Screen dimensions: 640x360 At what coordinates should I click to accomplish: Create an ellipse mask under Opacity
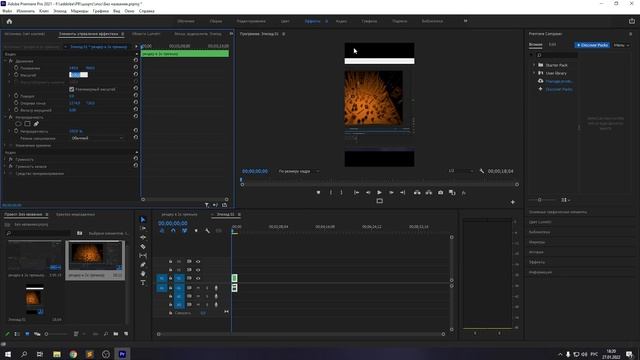click(18, 124)
